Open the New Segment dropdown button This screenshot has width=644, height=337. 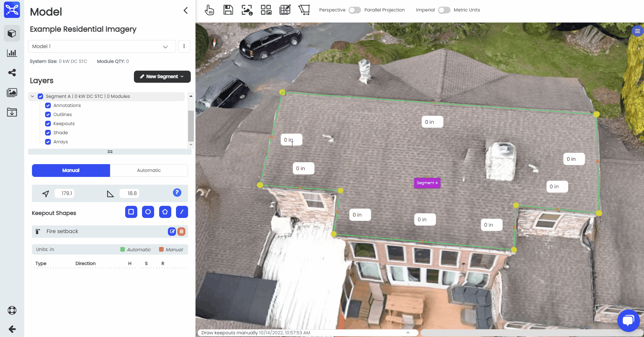click(x=162, y=77)
